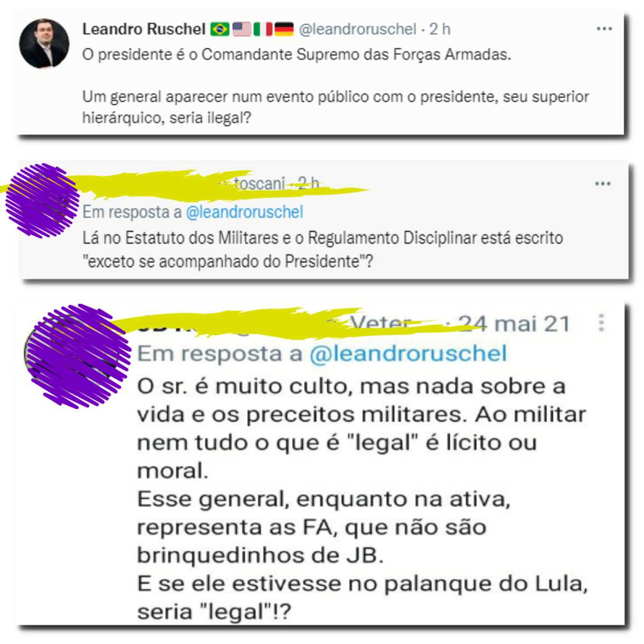Open @leandroruschel link in the bottom reply

click(x=408, y=354)
